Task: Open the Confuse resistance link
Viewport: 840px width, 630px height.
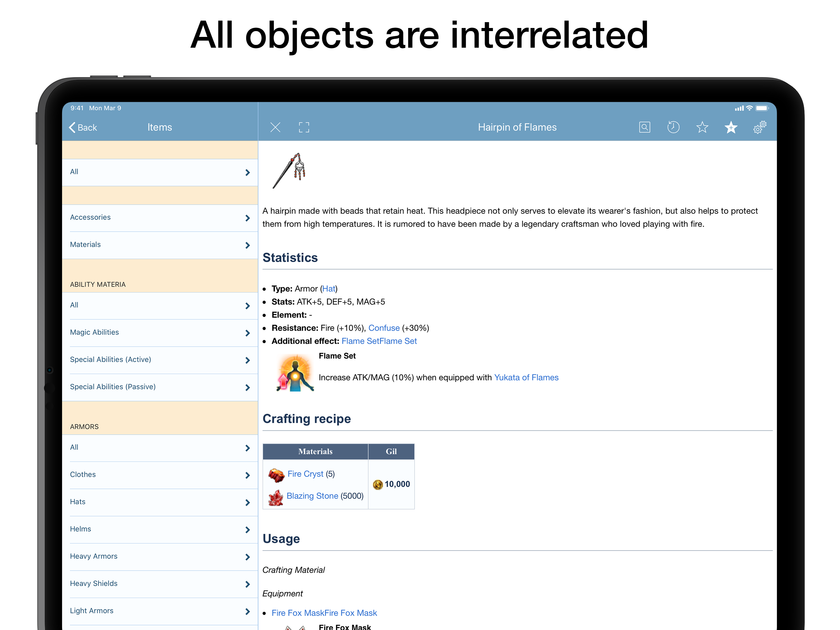Action: tap(384, 328)
